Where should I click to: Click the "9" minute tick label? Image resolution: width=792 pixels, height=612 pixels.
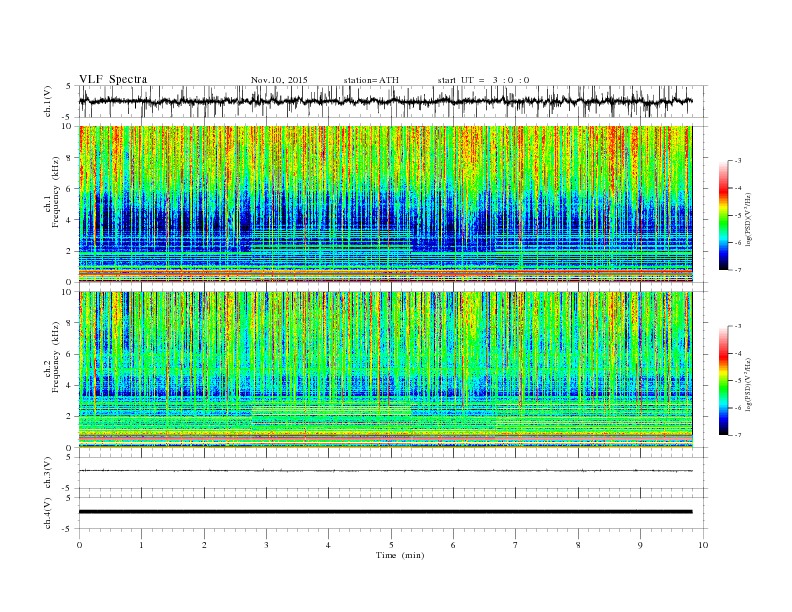point(640,545)
